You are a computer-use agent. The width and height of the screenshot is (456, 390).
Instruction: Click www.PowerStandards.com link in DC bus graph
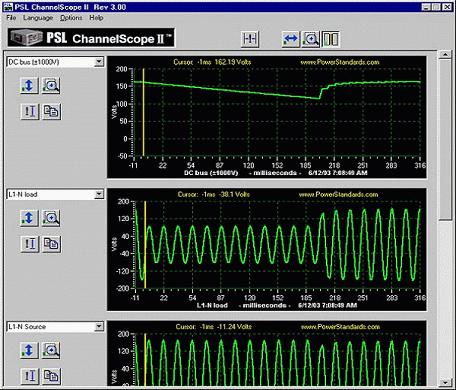point(339,62)
